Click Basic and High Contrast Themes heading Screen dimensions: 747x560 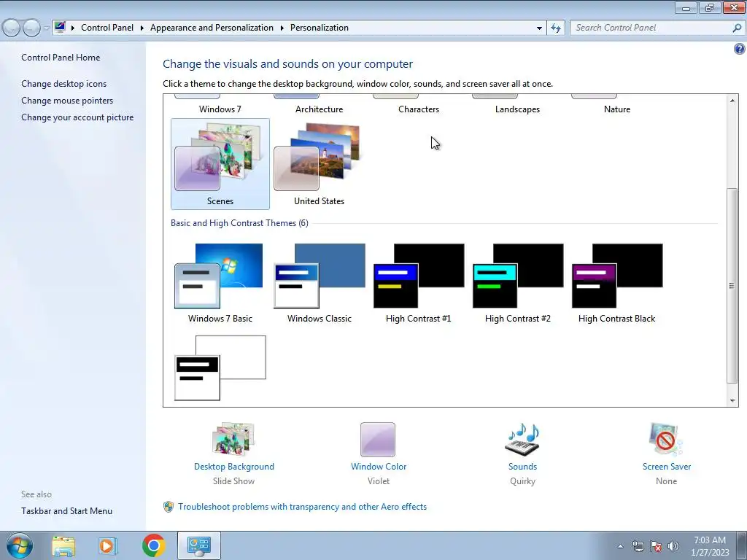239,223
